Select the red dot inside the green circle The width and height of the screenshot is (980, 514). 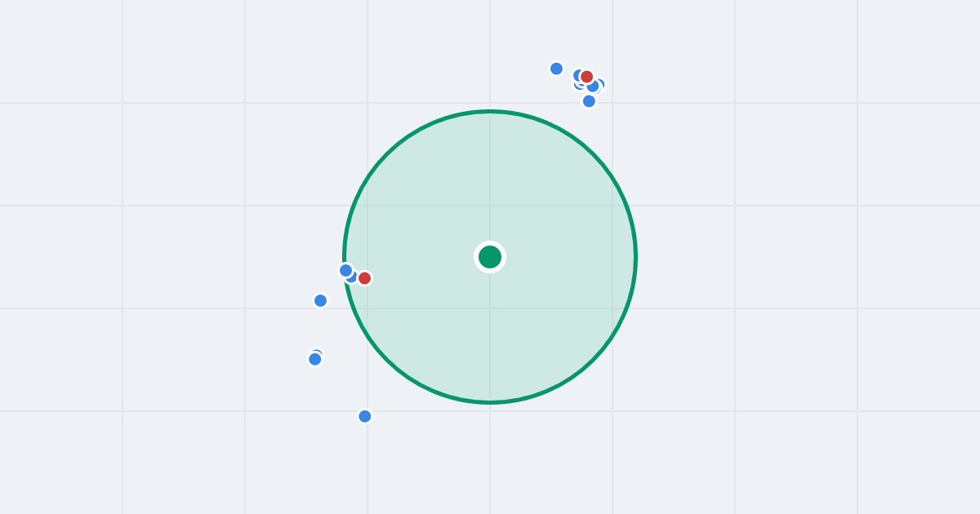coord(364,278)
